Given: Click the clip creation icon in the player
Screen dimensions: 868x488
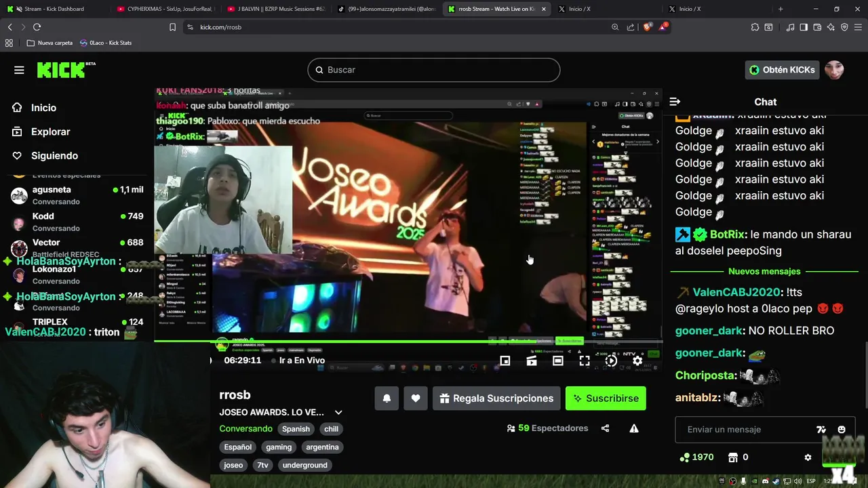Looking at the screenshot, I should [532, 361].
